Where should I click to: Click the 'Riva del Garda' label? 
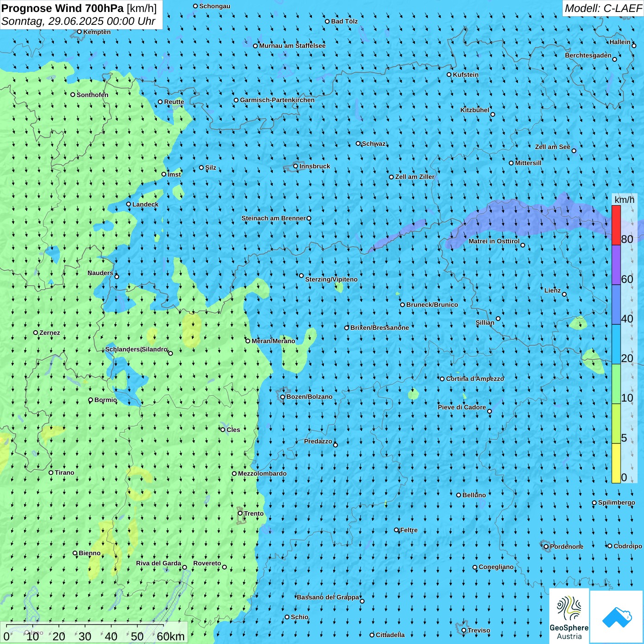(x=159, y=563)
